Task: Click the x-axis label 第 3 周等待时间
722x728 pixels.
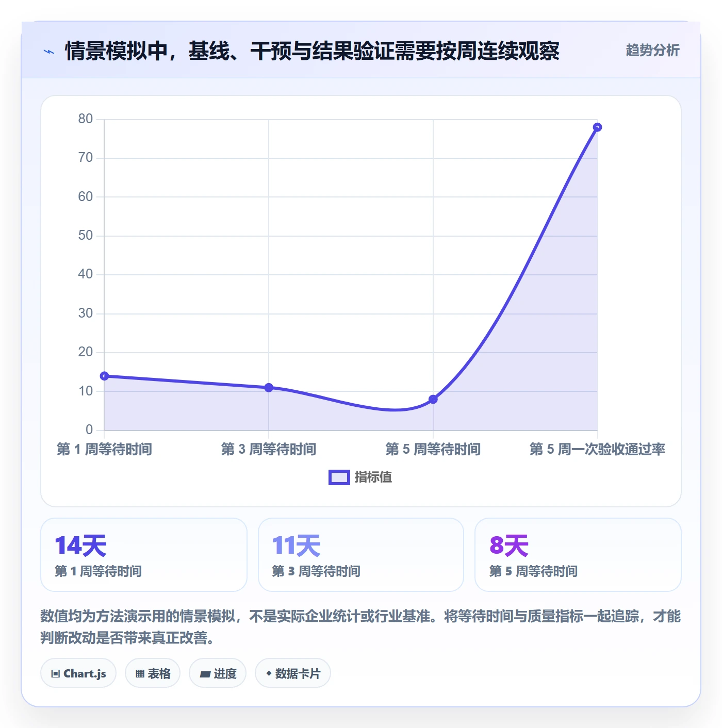Action: click(x=269, y=449)
